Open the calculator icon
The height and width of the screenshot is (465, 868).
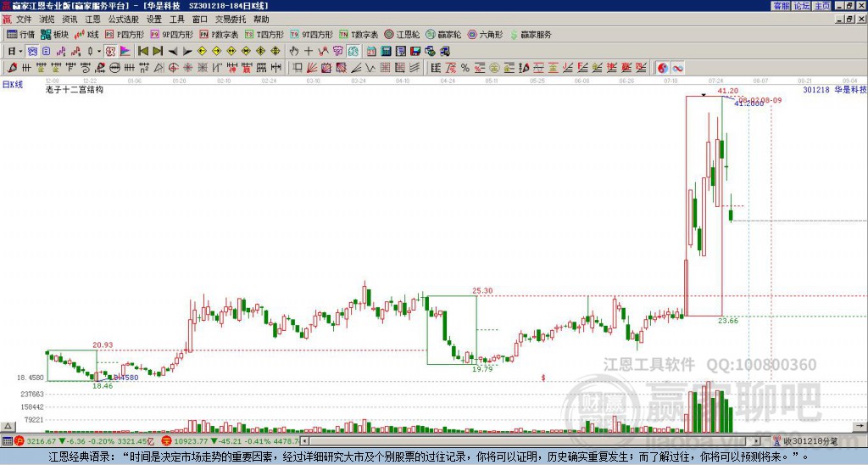387,52
